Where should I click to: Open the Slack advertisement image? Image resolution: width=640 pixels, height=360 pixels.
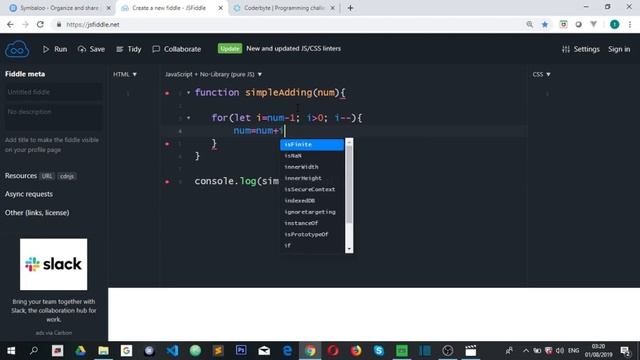(53, 264)
